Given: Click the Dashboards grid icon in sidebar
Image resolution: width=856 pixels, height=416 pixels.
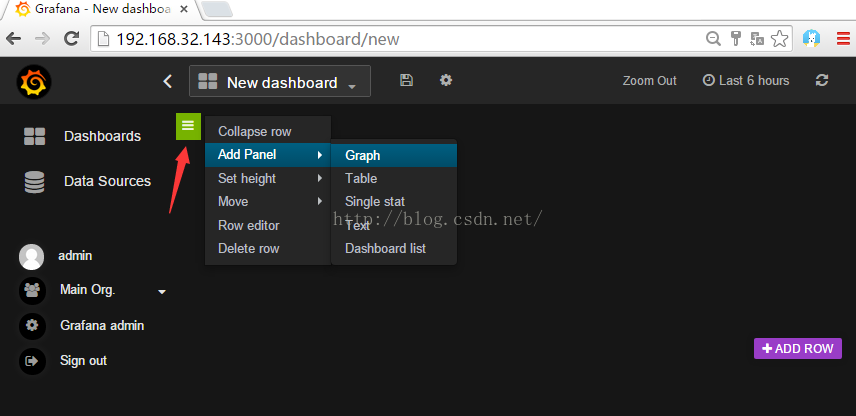Looking at the screenshot, I should click(34, 136).
